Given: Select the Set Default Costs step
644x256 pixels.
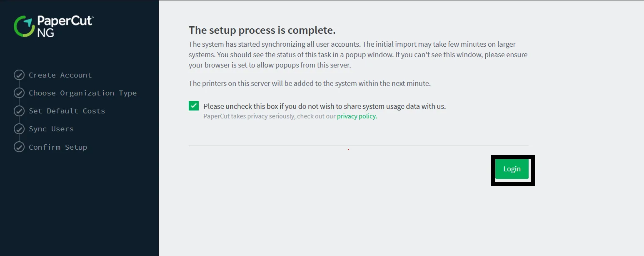Looking at the screenshot, I should tap(67, 110).
